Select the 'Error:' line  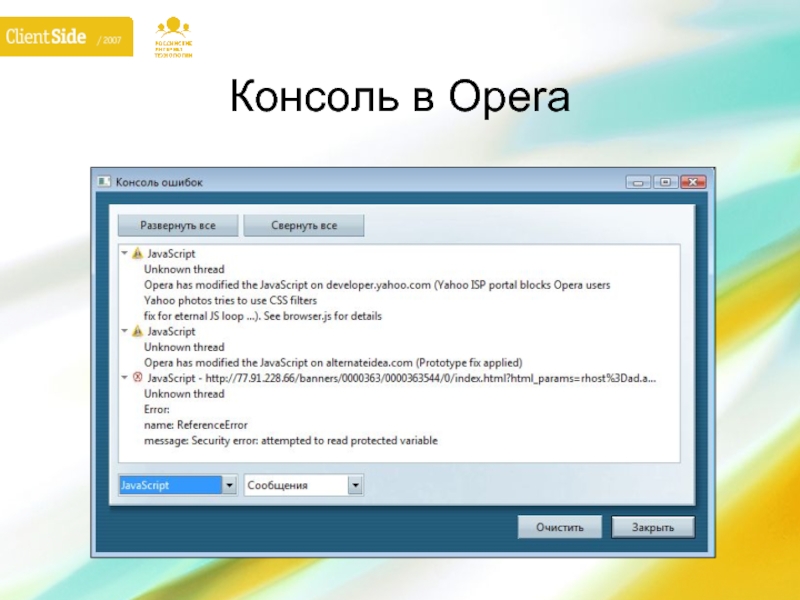[157, 409]
